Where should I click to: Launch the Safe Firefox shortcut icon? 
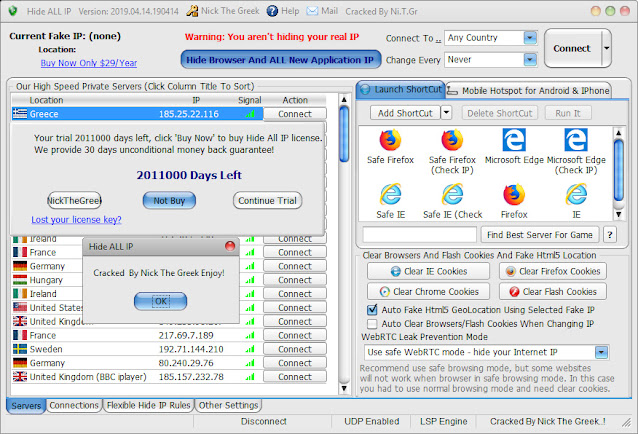[x=390, y=140]
